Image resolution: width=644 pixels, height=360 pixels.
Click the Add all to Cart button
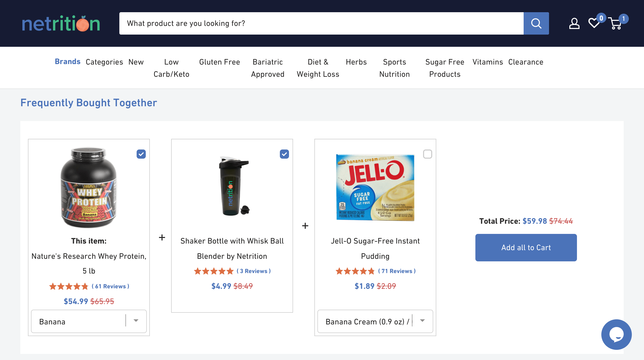(526, 247)
